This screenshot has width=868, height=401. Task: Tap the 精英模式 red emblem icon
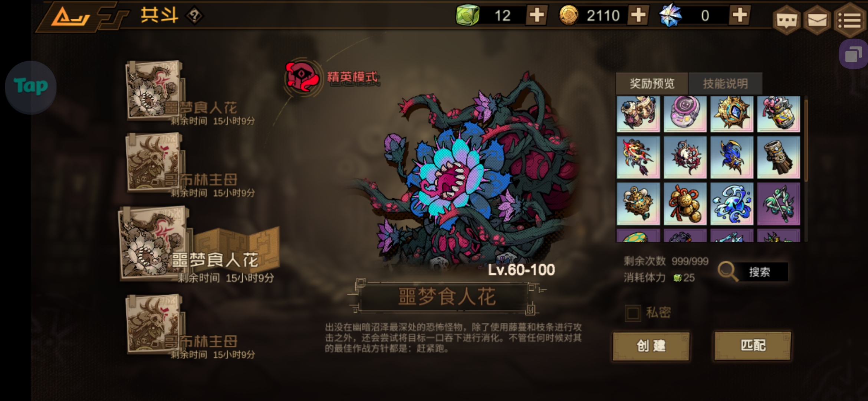[x=302, y=77]
